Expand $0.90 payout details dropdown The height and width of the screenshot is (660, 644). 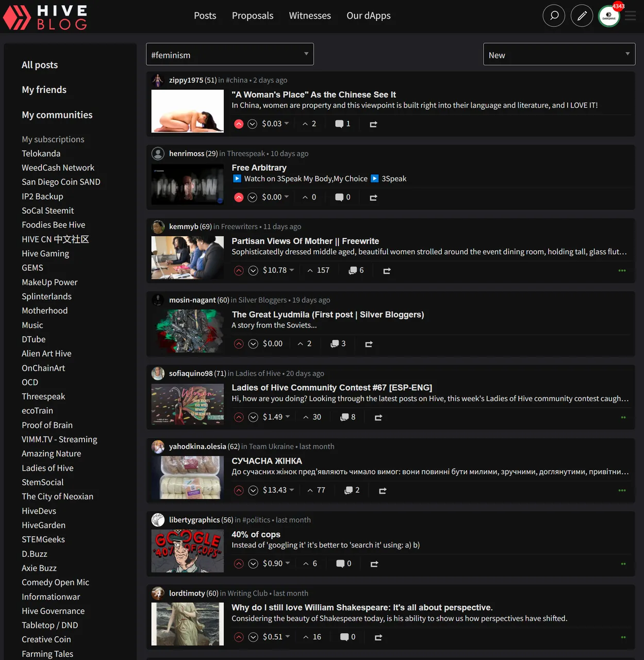tap(276, 564)
